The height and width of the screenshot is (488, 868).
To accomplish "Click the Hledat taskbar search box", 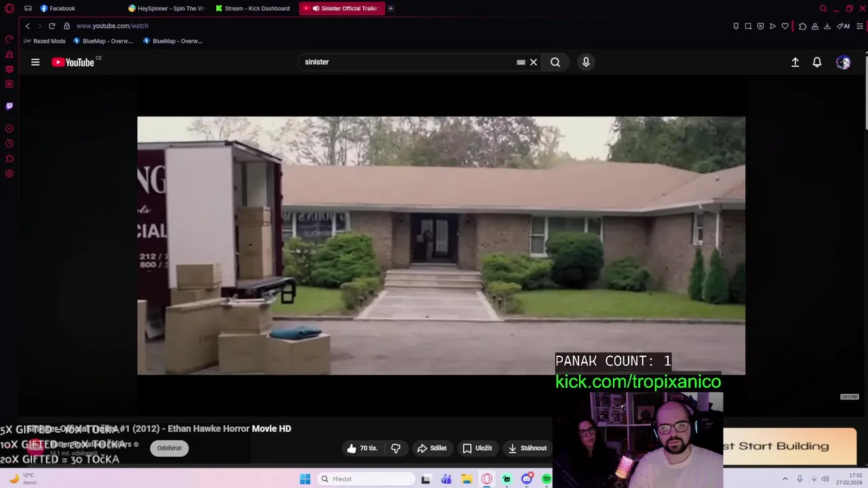I will (x=366, y=479).
